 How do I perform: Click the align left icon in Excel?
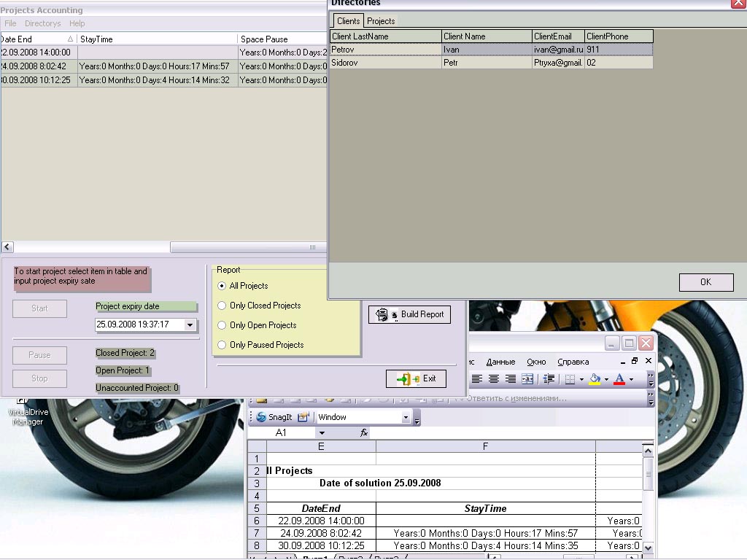(477, 379)
